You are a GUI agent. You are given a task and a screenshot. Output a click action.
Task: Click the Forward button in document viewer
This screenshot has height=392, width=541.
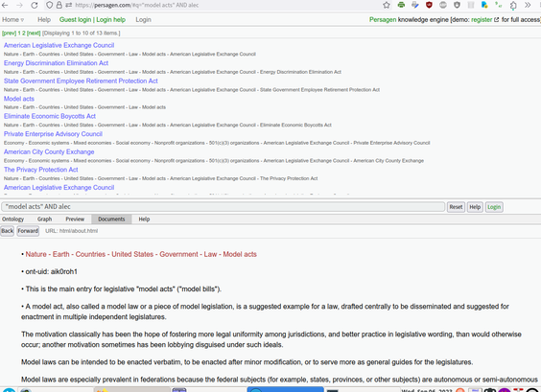[x=28, y=231]
